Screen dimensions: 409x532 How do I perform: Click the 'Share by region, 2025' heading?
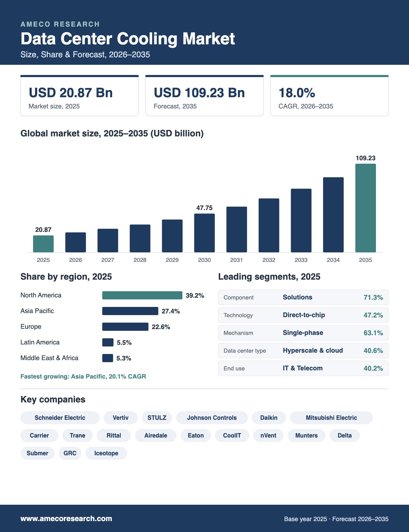point(66,277)
